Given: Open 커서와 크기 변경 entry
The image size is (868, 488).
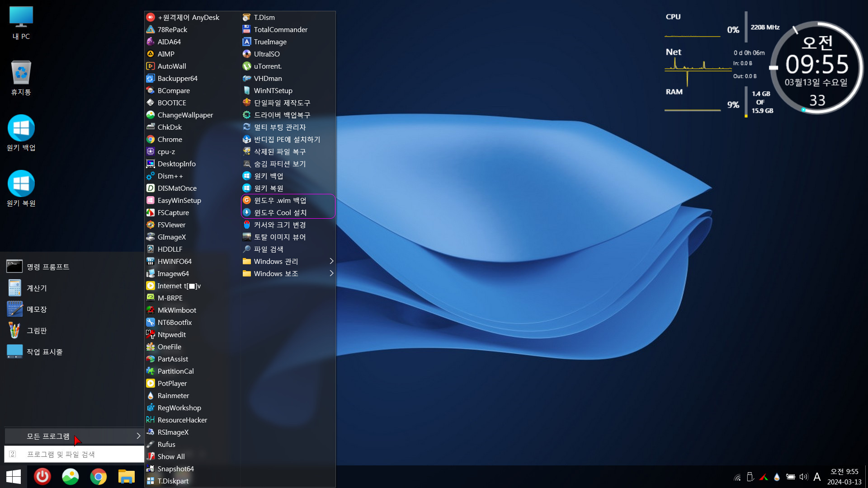Looking at the screenshot, I should [288, 225].
